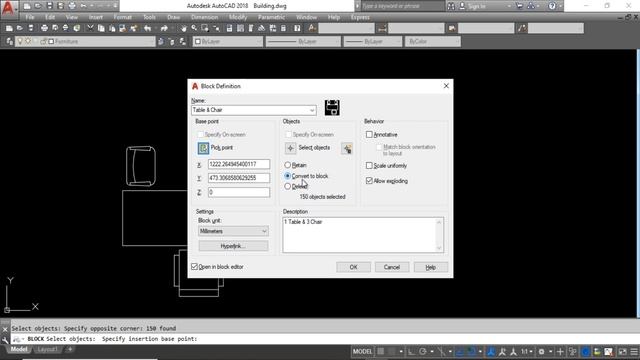The height and width of the screenshot is (360, 640).
Task: Toggle Ortho mode icon in status bar
Action: coord(411,351)
